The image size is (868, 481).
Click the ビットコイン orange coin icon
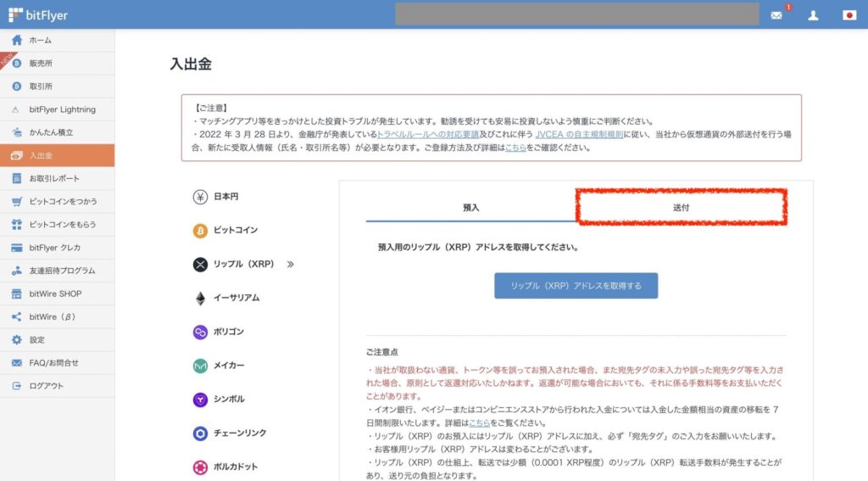pos(200,231)
